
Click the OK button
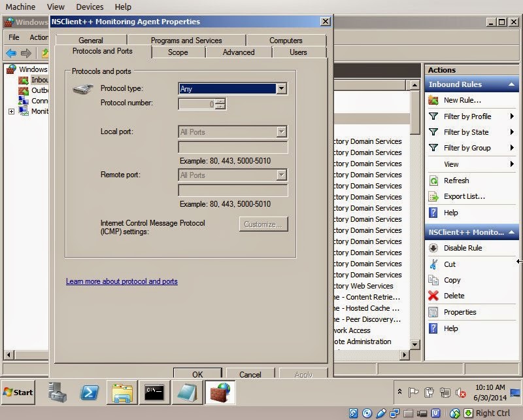[197, 374]
